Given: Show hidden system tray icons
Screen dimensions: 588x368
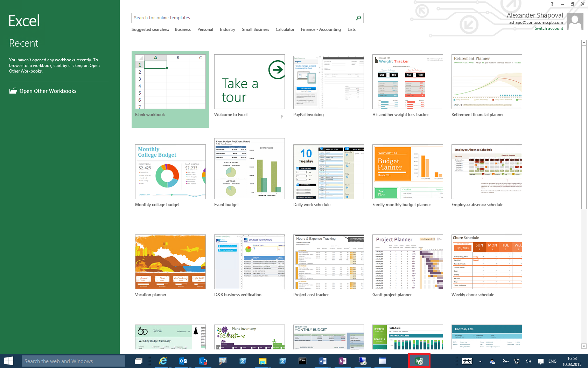Looking at the screenshot, I should coord(480,361).
